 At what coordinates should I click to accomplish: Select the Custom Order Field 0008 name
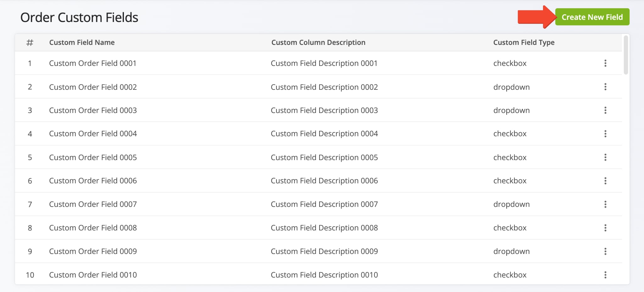coord(93,228)
